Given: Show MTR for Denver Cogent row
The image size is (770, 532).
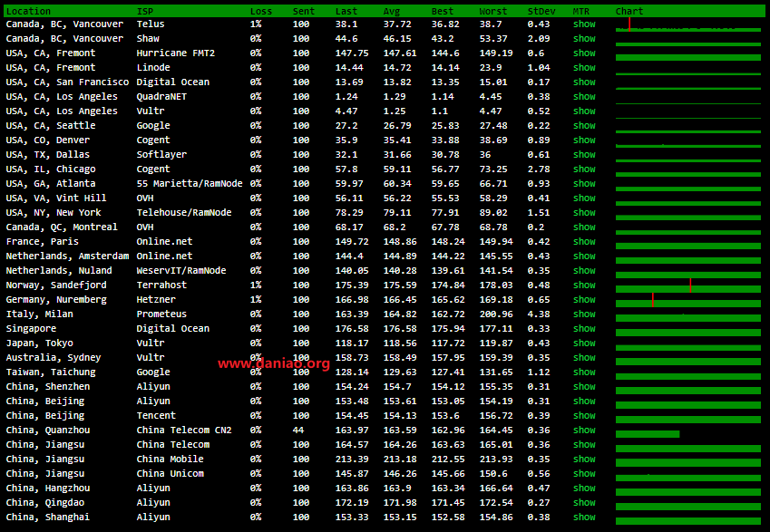Looking at the screenshot, I should point(584,140).
